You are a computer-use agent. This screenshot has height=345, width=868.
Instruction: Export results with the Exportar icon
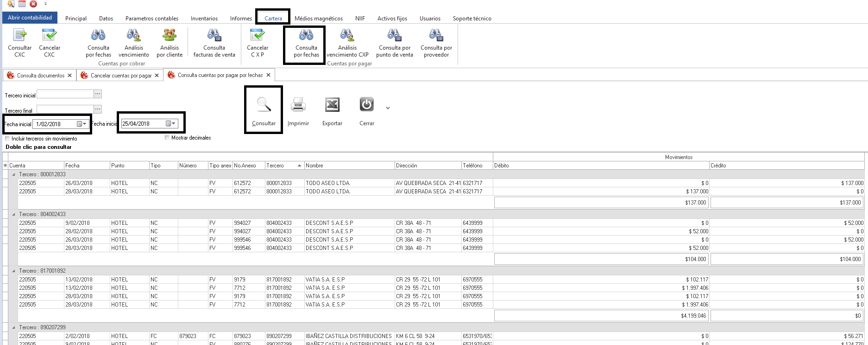pos(332,111)
